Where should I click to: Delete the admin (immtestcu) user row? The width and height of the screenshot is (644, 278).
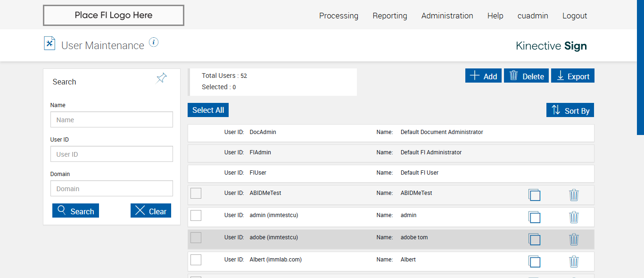(x=574, y=217)
